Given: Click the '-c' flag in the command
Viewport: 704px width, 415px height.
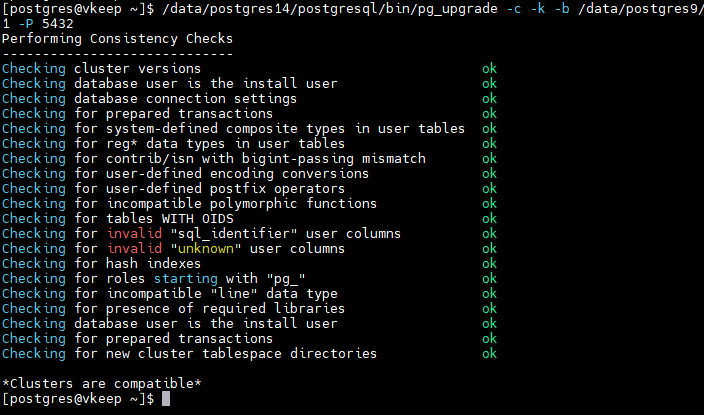Looking at the screenshot, I should [x=514, y=9].
